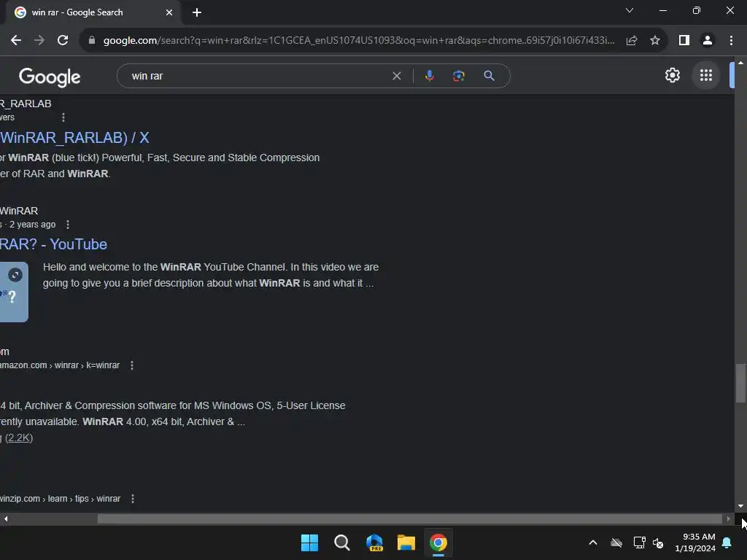This screenshot has height=560, width=747.
Task: Click the muted volume tray icon
Action: click(x=658, y=542)
